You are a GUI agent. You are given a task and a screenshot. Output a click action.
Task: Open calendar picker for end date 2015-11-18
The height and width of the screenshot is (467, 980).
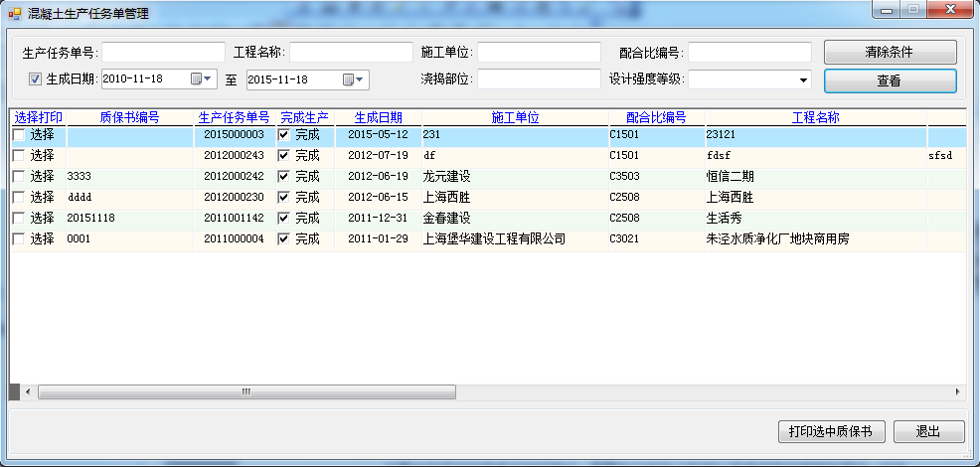[349, 79]
